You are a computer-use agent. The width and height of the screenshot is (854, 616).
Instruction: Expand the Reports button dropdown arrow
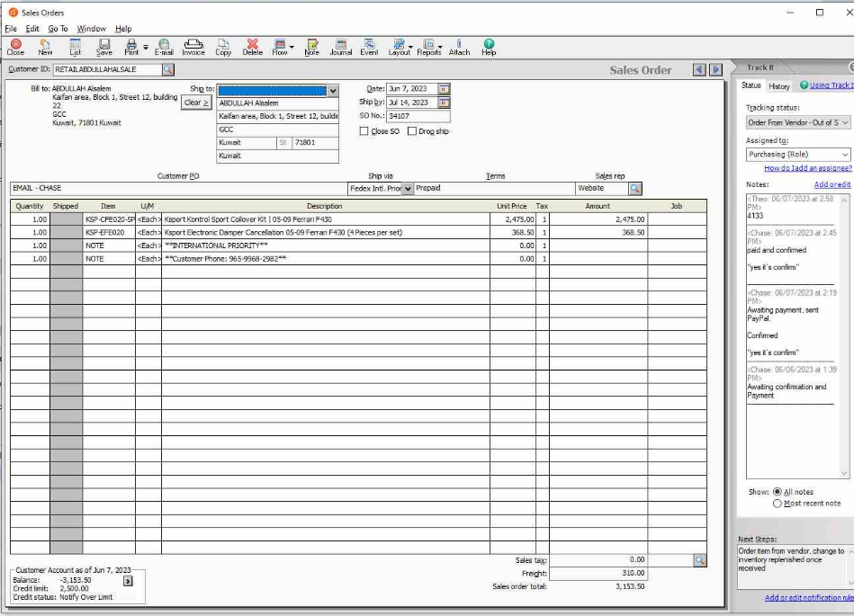point(440,48)
